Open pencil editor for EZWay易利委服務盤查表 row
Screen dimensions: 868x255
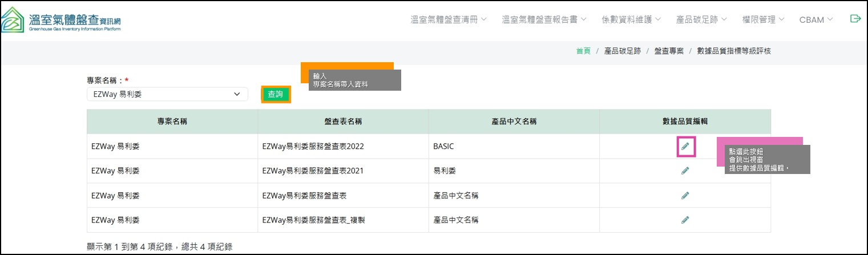[685, 195]
